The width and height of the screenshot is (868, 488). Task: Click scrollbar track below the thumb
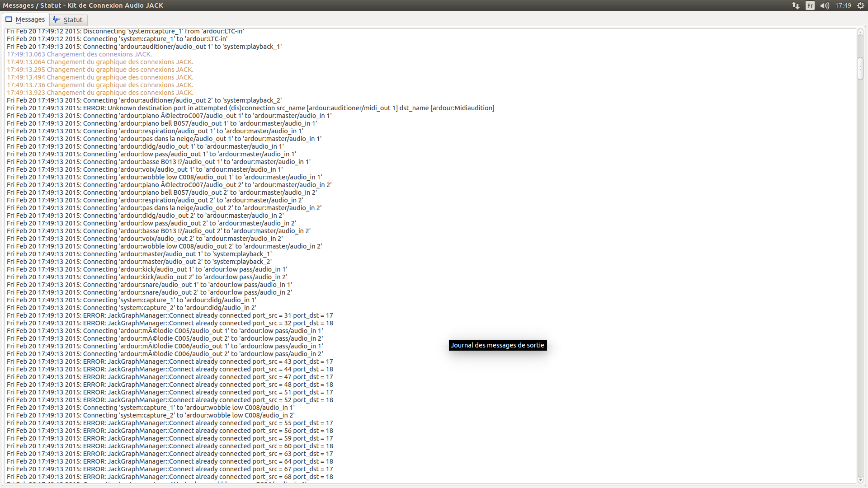861,271
